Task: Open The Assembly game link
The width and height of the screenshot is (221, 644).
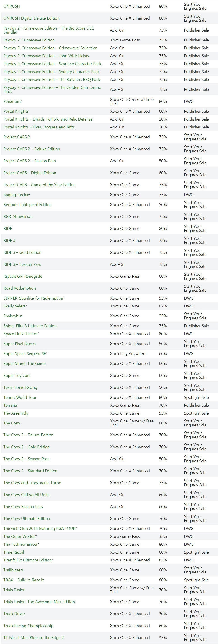Action: (16, 413)
